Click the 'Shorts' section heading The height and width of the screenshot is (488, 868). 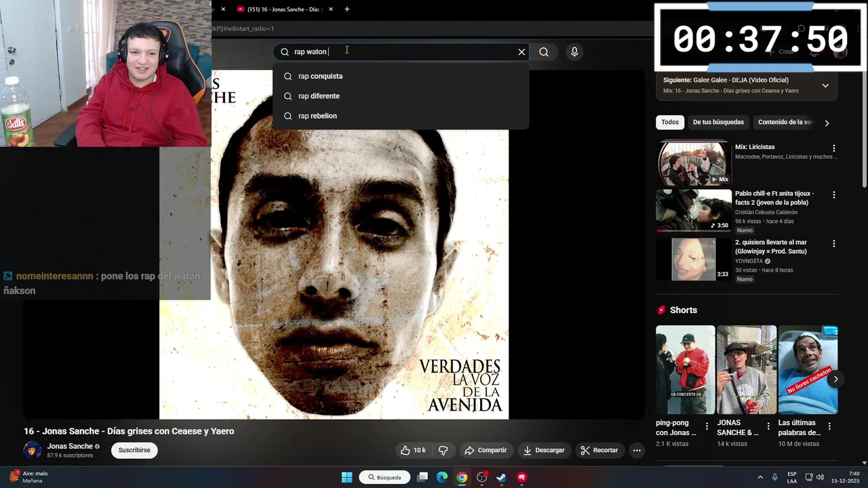683,310
